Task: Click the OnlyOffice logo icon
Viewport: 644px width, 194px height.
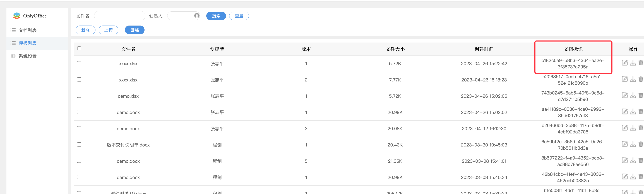Action: tap(17, 16)
